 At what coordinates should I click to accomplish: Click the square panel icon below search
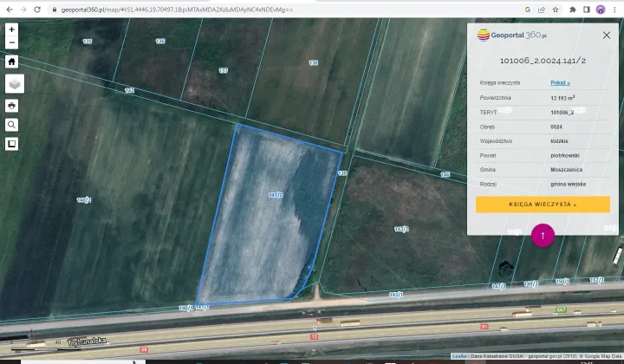tap(12, 144)
